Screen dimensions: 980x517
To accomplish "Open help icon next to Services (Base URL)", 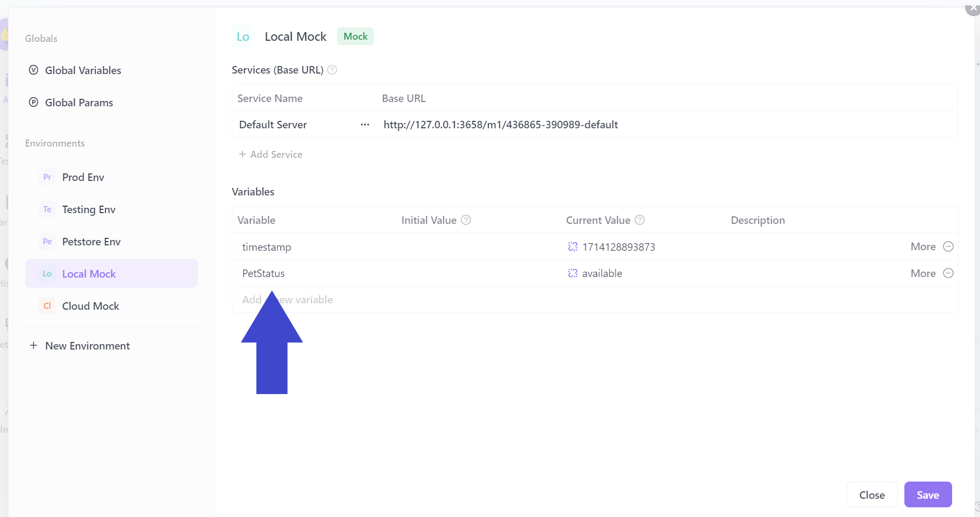I will (332, 70).
